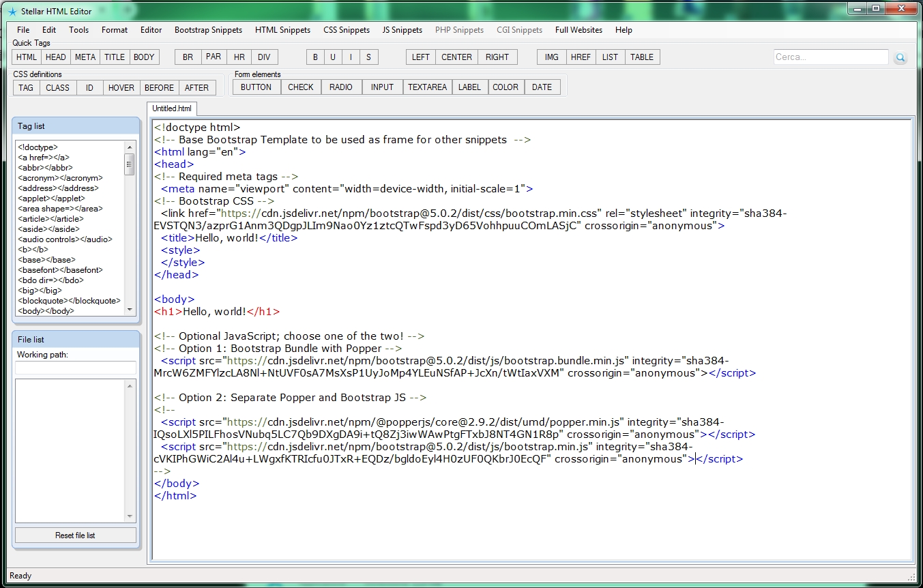Image resolution: width=923 pixels, height=588 pixels.
Task: Open CSS Snippets menu
Action: (x=347, y=30)
